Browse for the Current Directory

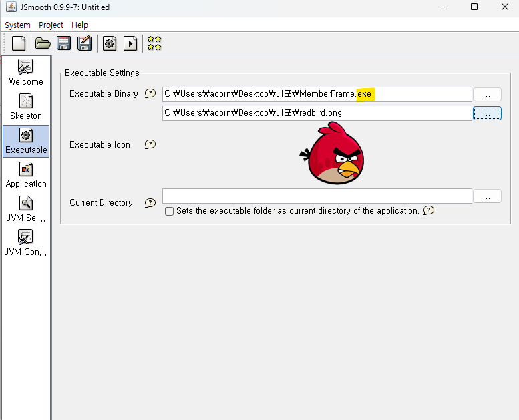487,196
